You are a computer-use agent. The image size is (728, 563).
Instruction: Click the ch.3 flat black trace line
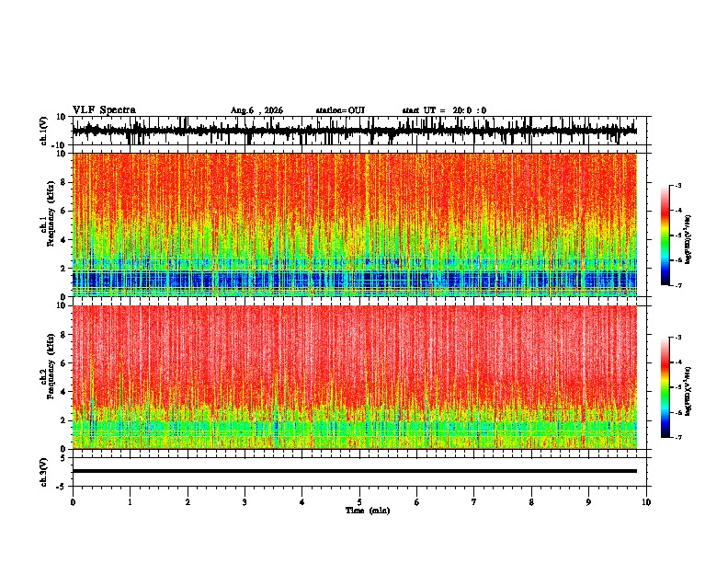[355, 471]
